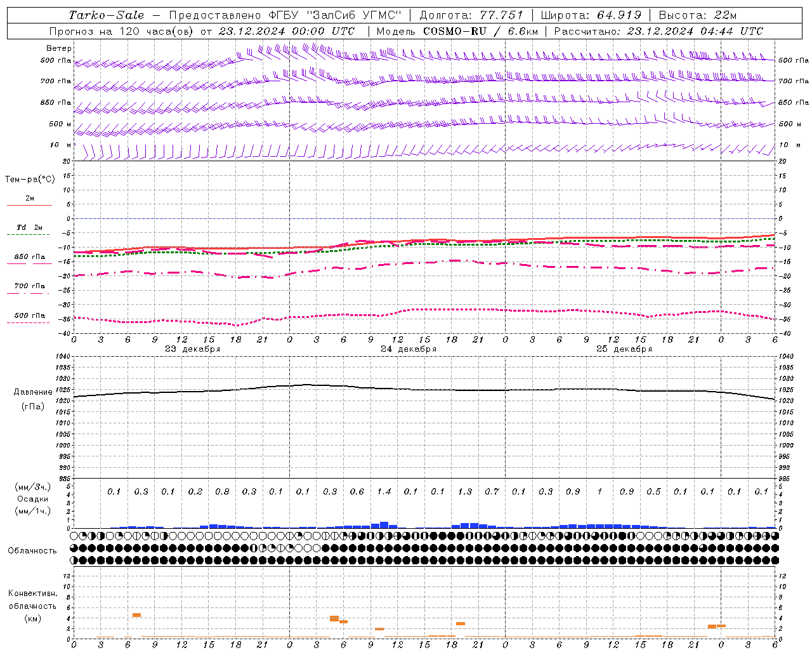Screen dimensions: 812x650
Task: Click the 0.6 precipitation total value
Action: [357, 491]
